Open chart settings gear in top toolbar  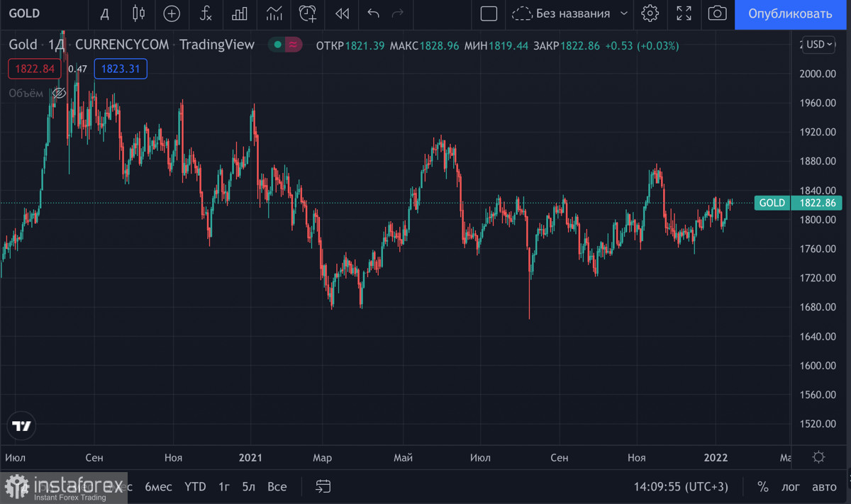pos(650,13)
